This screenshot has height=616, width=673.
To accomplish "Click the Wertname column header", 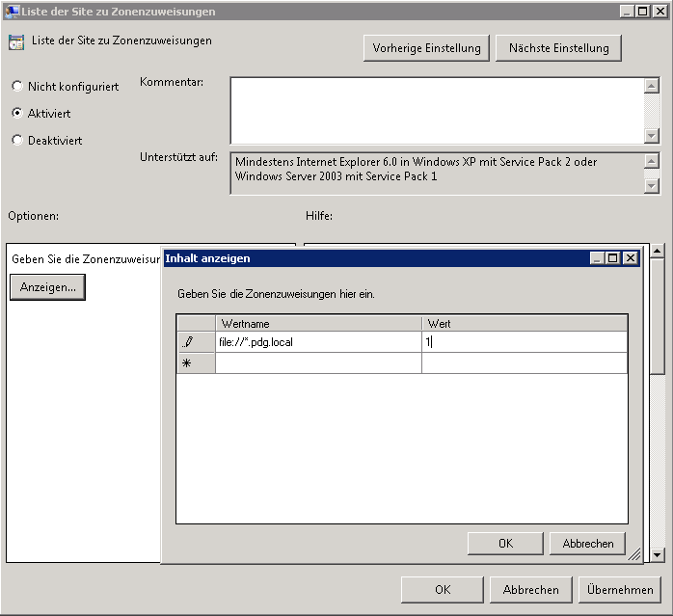I will [x=318, y=323].
